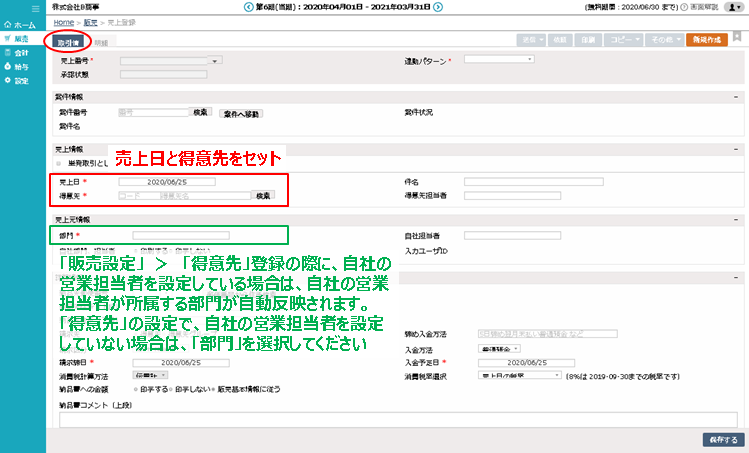749x453 pixels.
Task: Open the 消費税率選択 dropdown
Action: (520, 376)
